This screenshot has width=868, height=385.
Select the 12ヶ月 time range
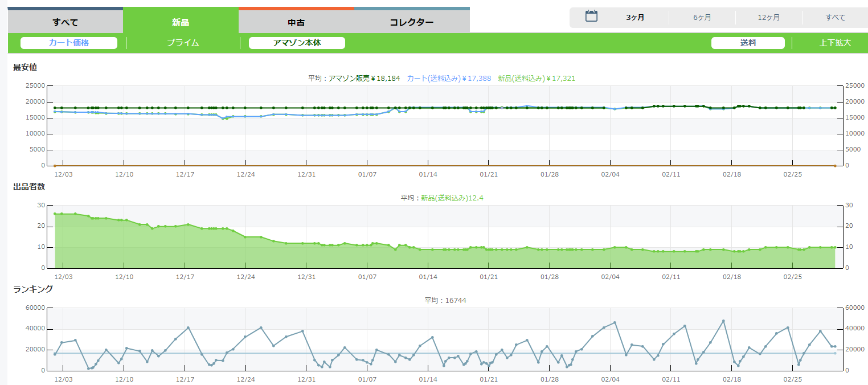[x=768, y=18]
